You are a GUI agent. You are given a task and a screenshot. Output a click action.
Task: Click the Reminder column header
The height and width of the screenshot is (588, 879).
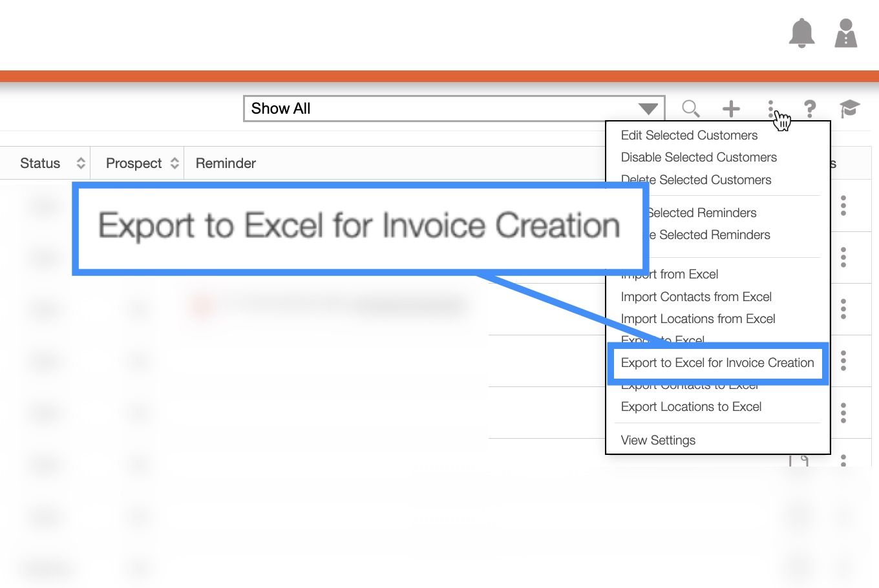226,163
